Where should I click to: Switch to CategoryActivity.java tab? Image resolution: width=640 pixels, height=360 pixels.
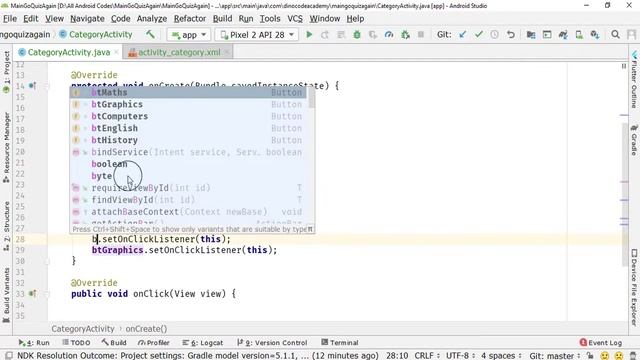point(69,52)
